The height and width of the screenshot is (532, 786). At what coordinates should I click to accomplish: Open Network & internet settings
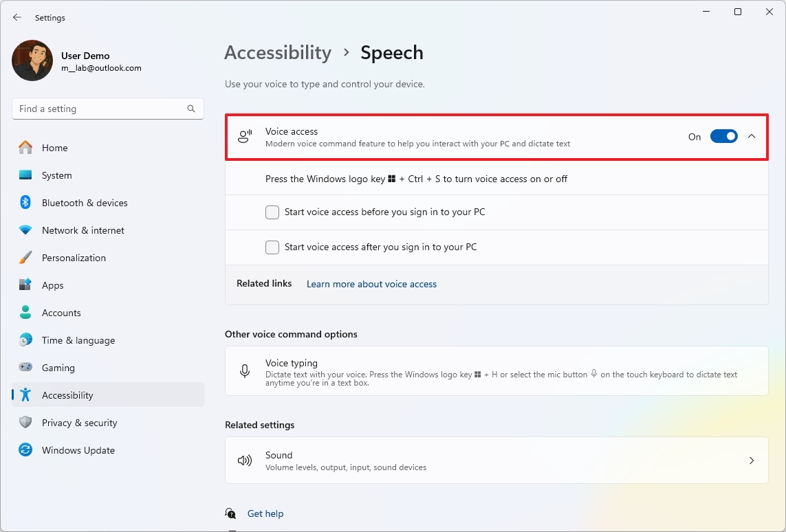pyautogui.click(x=83, y=230)
